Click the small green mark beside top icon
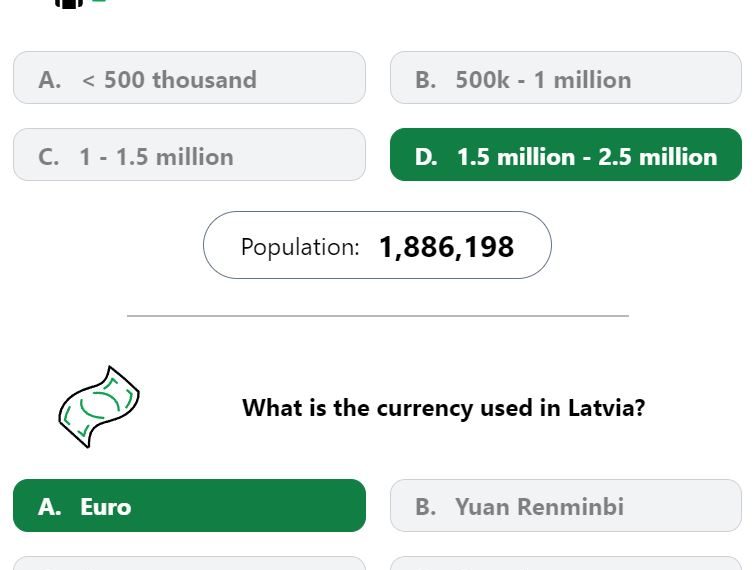Image resolution: width=755 pixels, height=570 pixels. tap(98, 1)
